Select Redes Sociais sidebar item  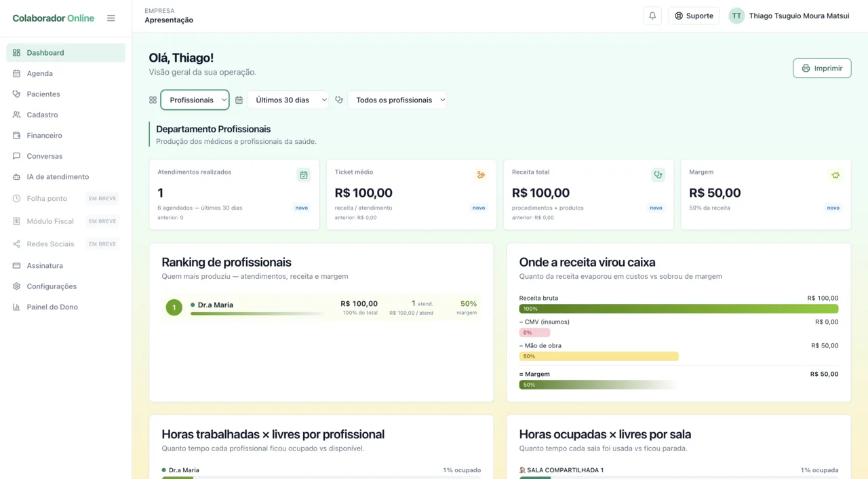tap(66, 244)
